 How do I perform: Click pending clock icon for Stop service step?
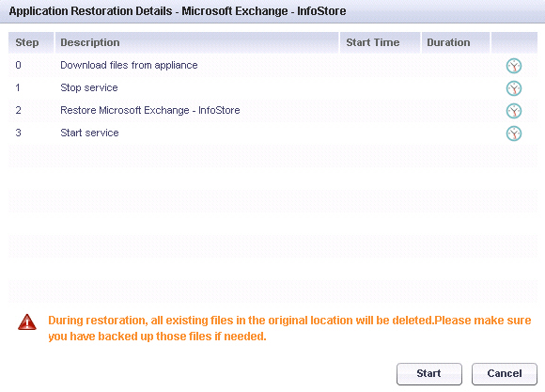tap(514, 88)
